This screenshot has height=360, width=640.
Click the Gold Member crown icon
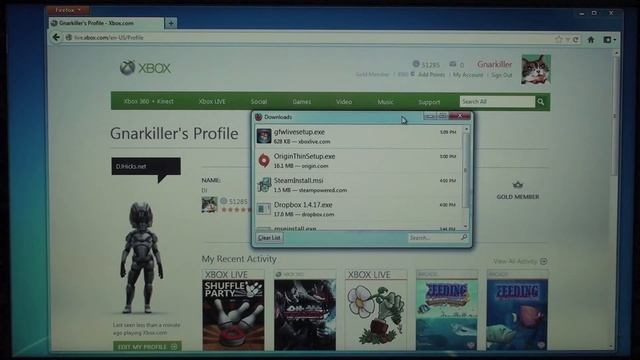tap(518, 185)
